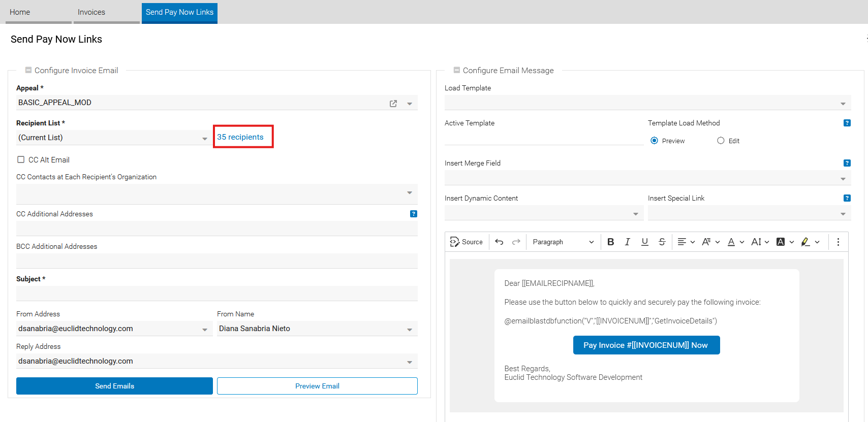Screen dimensions: 868x422
Task: Collapse Configure Email Message section icon
Action: click(457, 70)
